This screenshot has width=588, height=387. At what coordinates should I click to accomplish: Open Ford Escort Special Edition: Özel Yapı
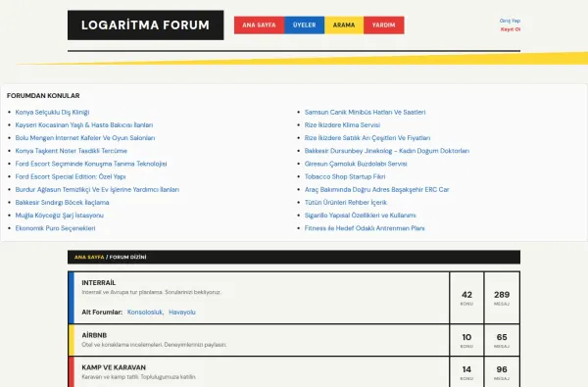click(x=71, y=176)
